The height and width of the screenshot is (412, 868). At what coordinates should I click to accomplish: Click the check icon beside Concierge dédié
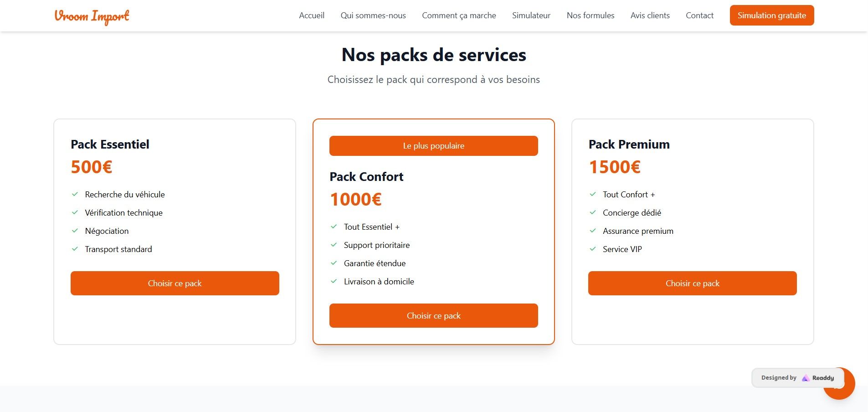tap(593, 212)
